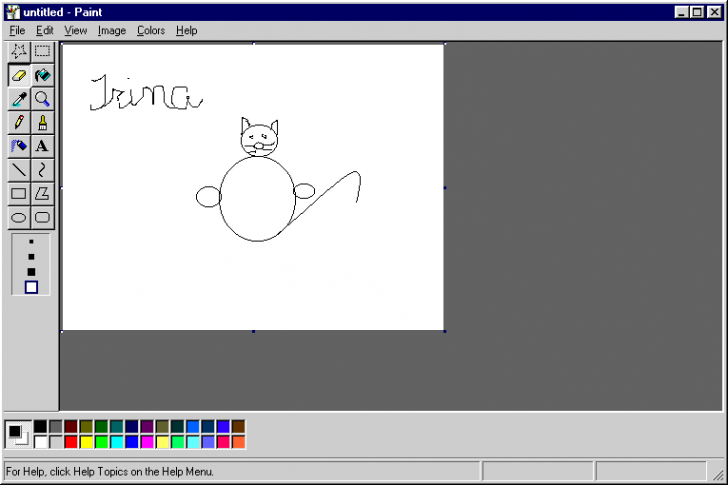Pick the Pick Color eyedropper tool

18,99
